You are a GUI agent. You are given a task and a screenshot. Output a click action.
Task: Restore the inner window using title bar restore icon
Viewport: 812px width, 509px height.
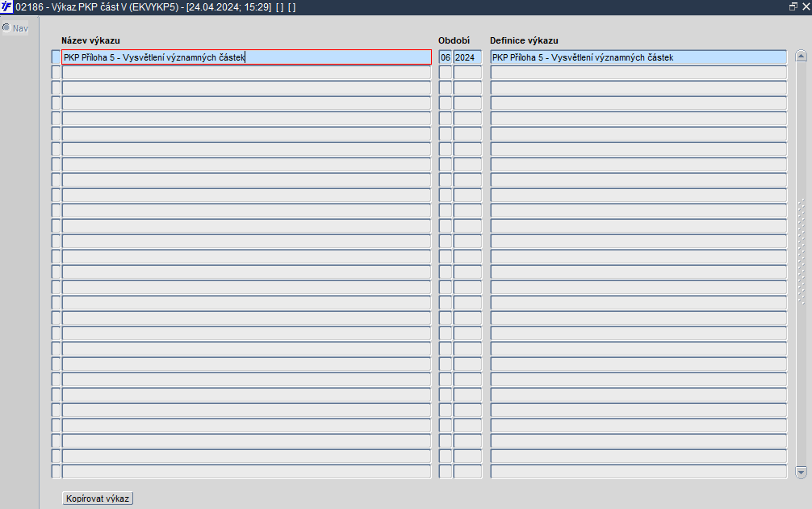[x=793, y=6]
